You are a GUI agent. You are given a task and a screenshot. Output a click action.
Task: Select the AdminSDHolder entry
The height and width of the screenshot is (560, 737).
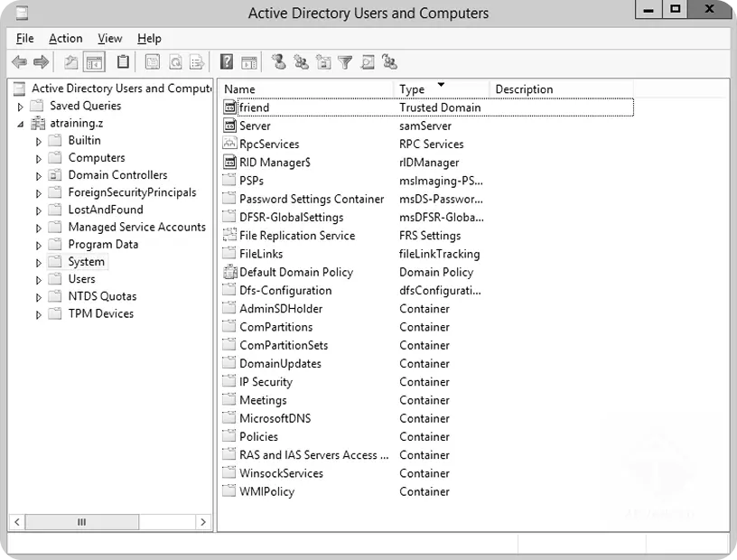281,308
